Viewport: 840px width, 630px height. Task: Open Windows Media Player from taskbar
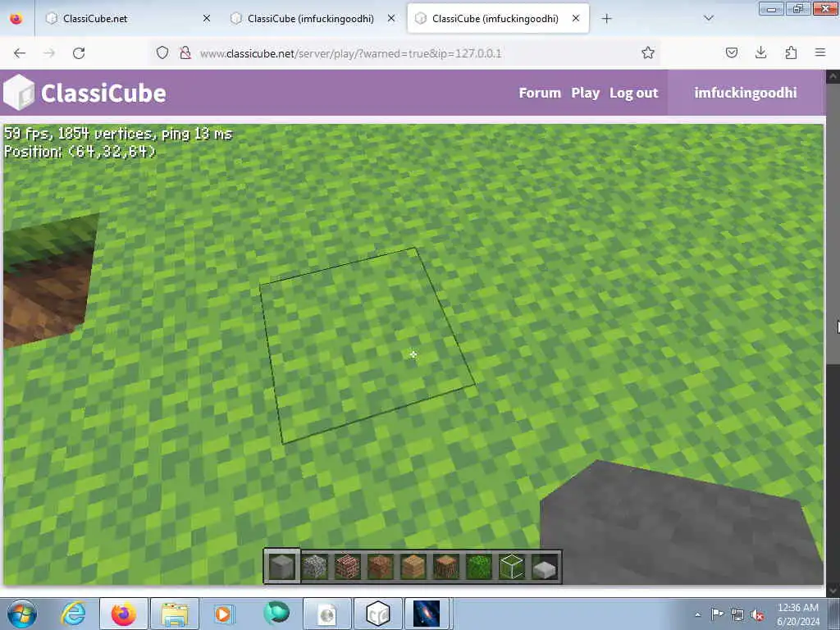(x=223, y=614)
